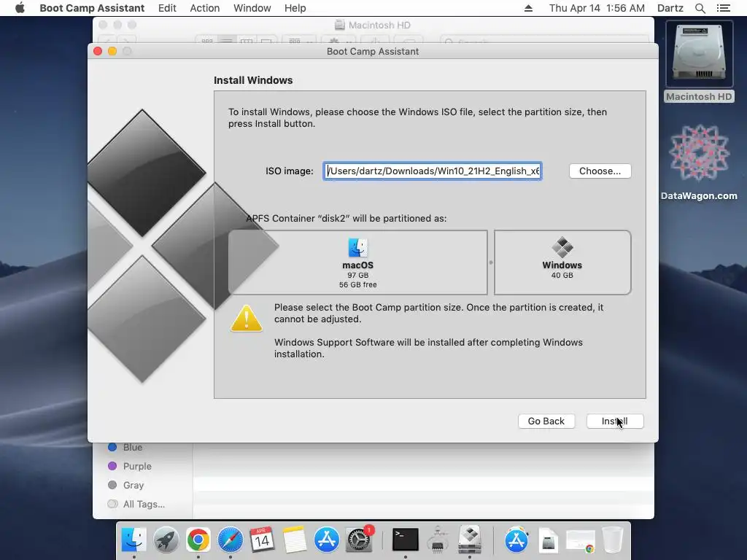The image size is (747, 560).
Task: Click the Macintosh HD Finder window title
Action: 379,26
